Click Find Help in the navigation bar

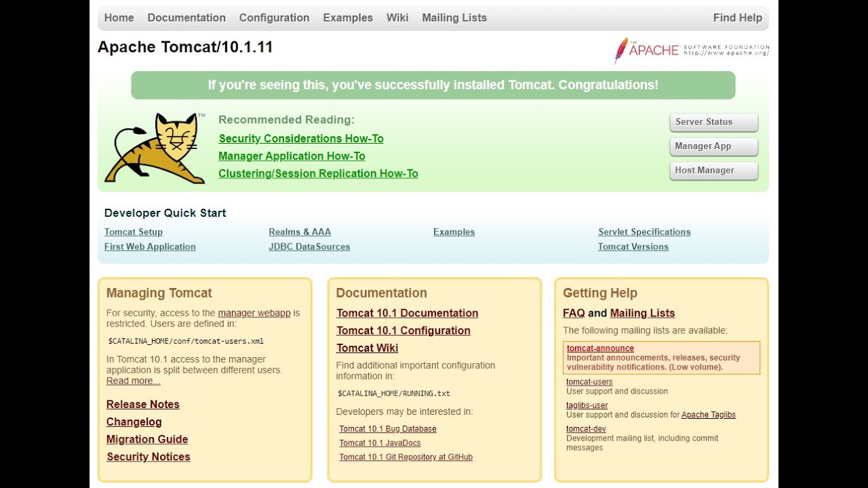[738, 18]
